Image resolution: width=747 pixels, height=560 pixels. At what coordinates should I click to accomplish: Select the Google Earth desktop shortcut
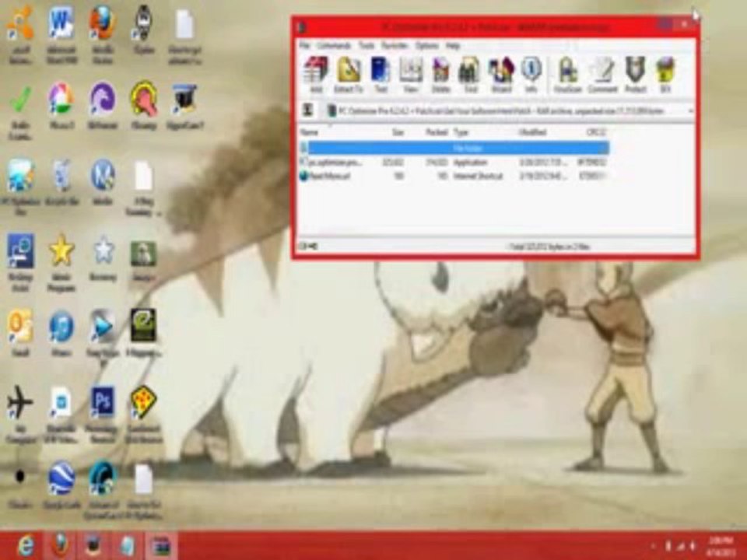[61, 485]
